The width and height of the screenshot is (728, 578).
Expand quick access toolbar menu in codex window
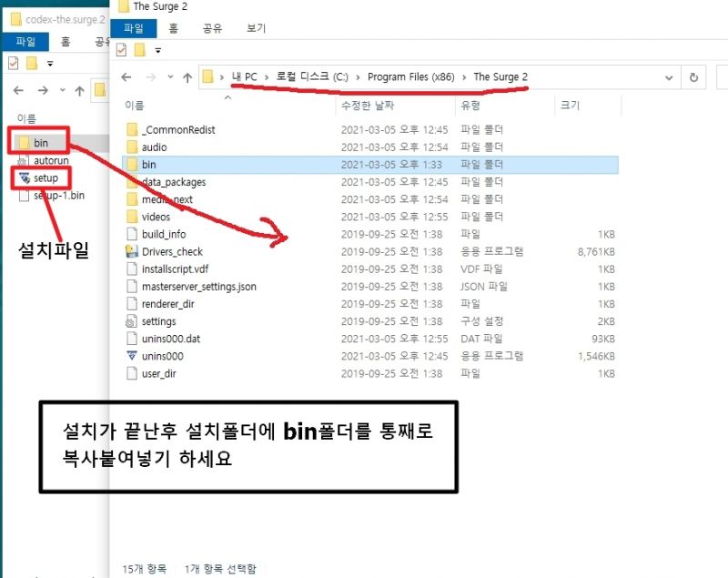click(x=50, y=64)
